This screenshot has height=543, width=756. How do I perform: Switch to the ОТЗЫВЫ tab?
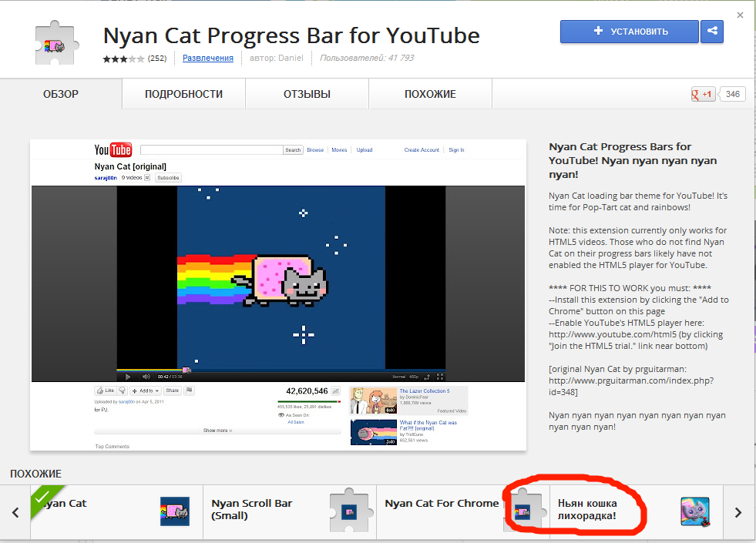pos(307,94)
